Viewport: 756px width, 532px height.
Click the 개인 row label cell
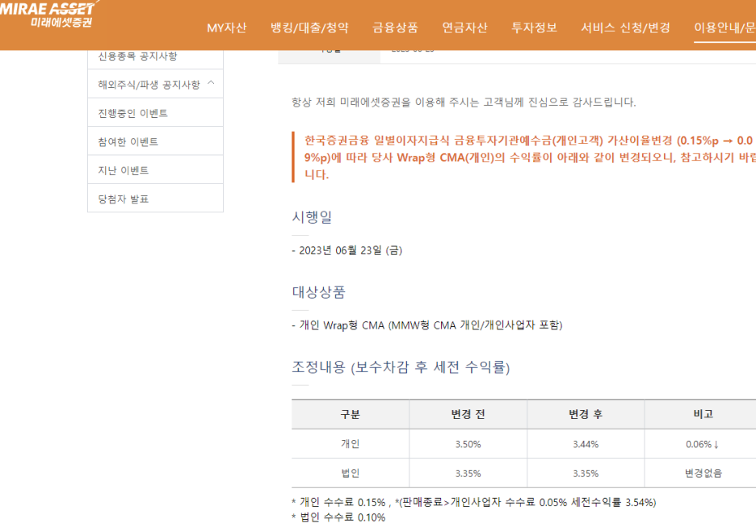click(x=351, y=444)
